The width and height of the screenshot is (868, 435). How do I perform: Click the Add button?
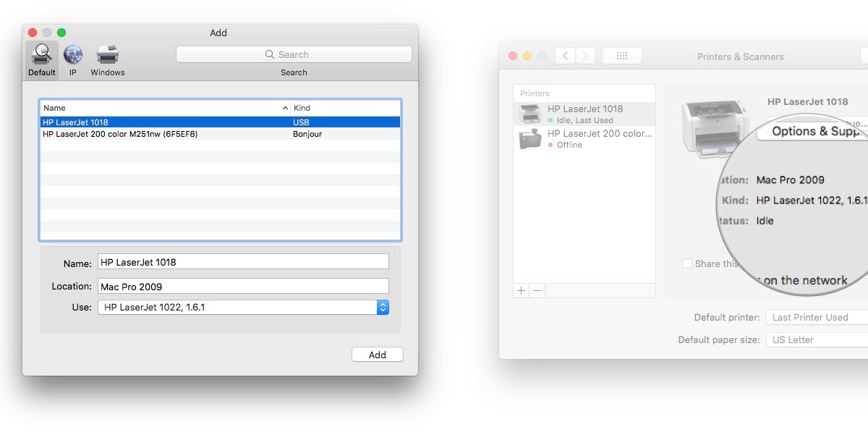(378, 355)
